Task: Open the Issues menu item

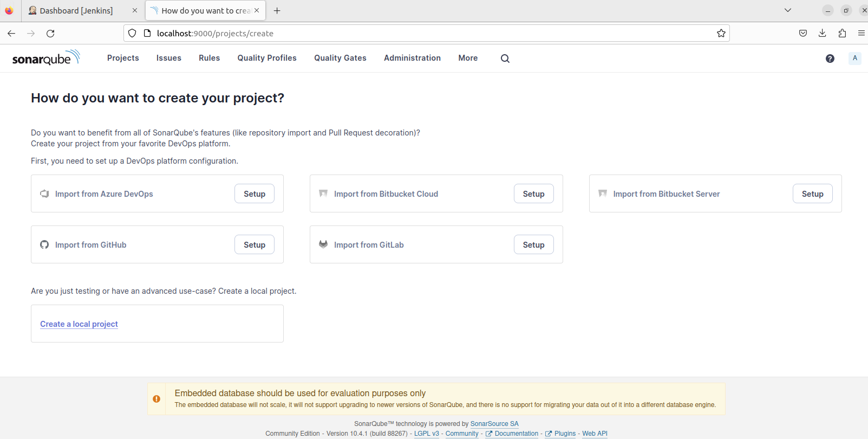Action: click(x=169, y=58)
